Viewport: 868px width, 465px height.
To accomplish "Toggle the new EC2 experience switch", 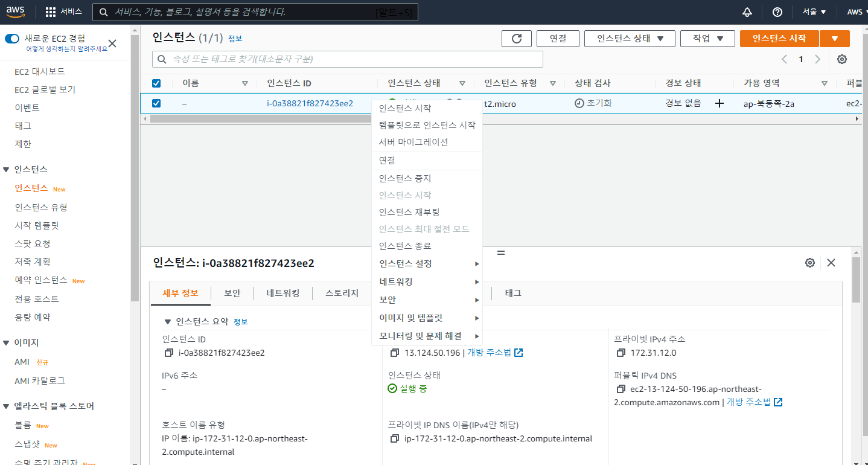I will [x=13, y=39].
